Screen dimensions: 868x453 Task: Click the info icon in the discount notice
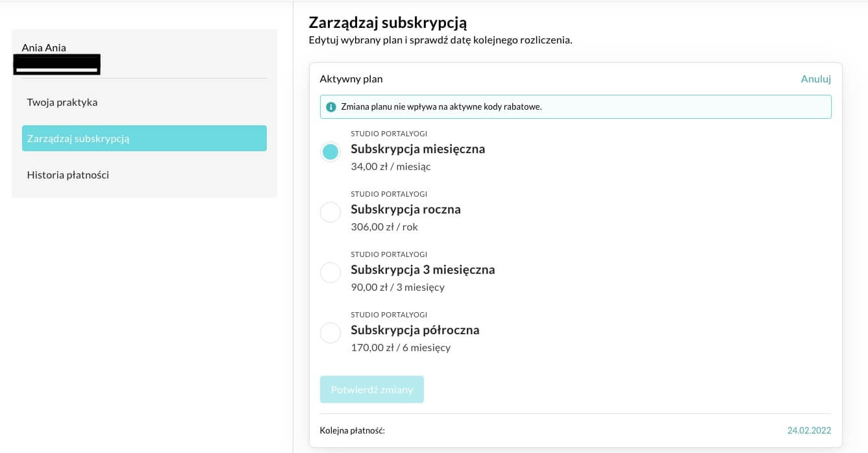(331, 107)
